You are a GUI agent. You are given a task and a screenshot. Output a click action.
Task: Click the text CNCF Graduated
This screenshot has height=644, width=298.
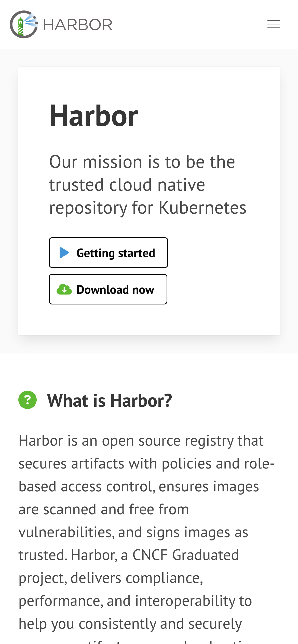click(185, 555)
